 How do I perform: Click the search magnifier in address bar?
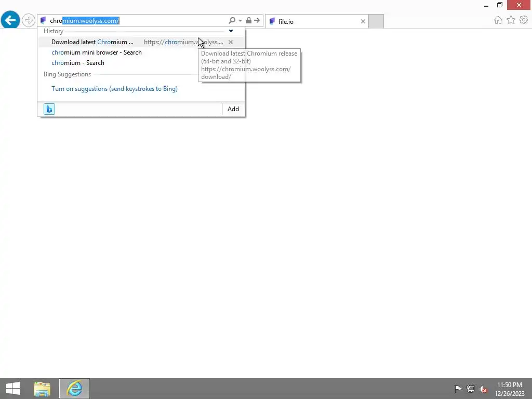coord(232,20)
